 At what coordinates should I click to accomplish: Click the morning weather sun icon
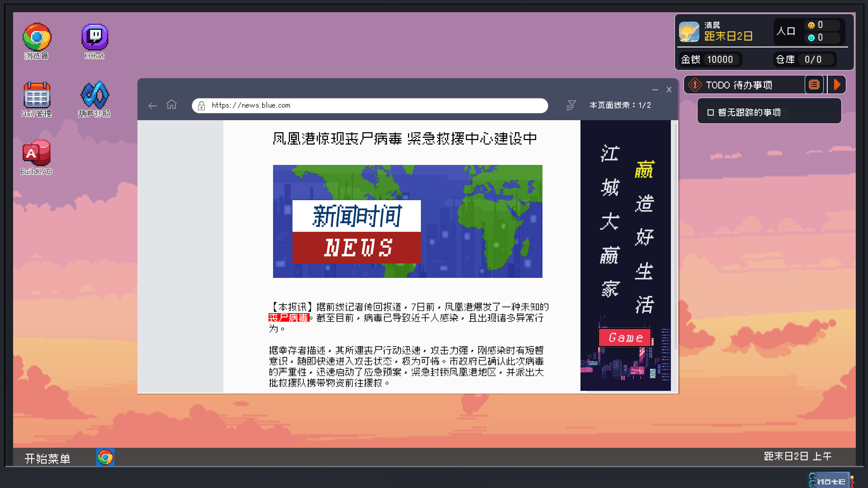[689, 32]
